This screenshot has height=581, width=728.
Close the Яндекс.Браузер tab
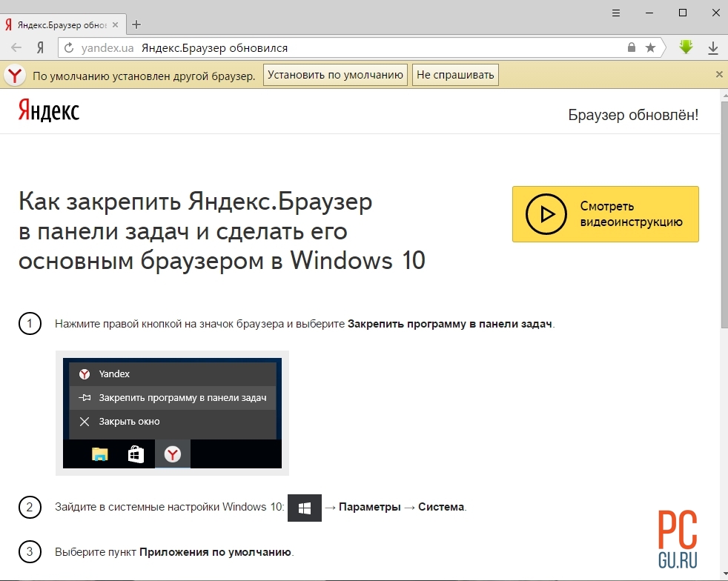point(115,24)
